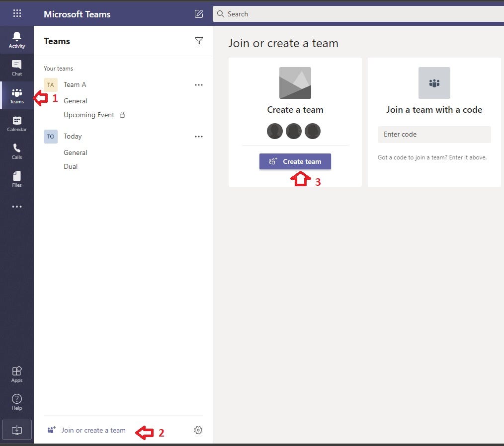Screen dimensions: 504x446
Task: Click the lock icon beside Upcoming Event
Action: coord(122,115)
